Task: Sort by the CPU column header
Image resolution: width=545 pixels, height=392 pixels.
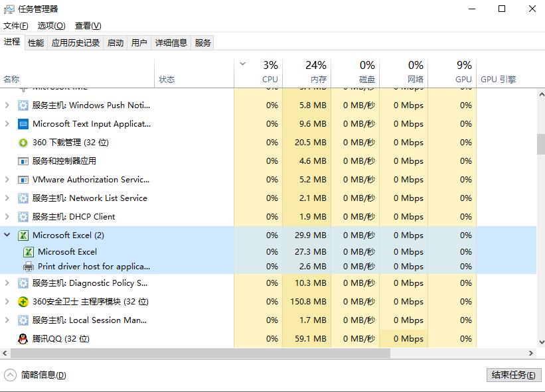Action: pos(258,73)
